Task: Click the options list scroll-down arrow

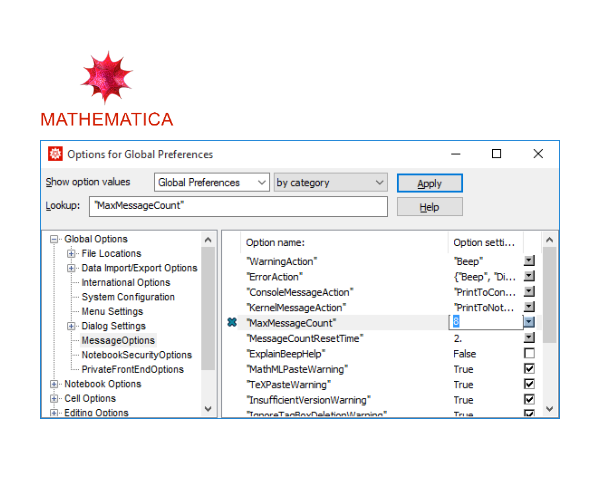Action: point(549,409)
